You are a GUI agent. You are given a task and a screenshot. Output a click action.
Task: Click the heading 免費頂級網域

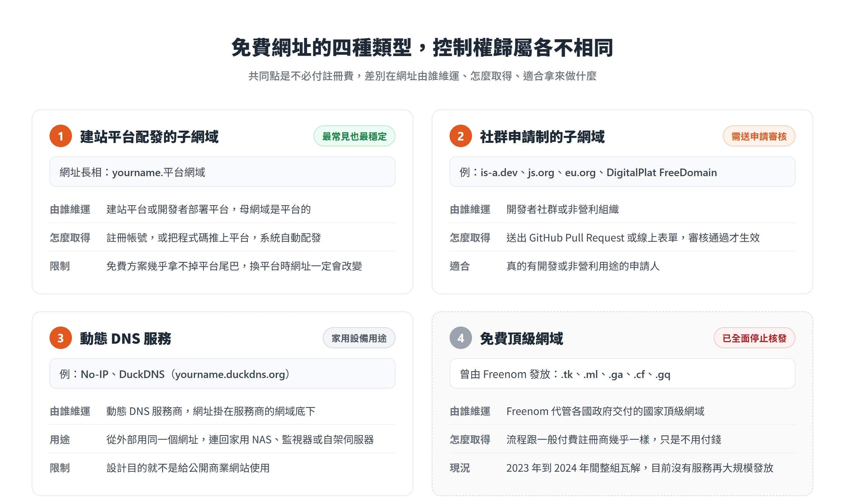pyautogui.click(x=522, y=338)
